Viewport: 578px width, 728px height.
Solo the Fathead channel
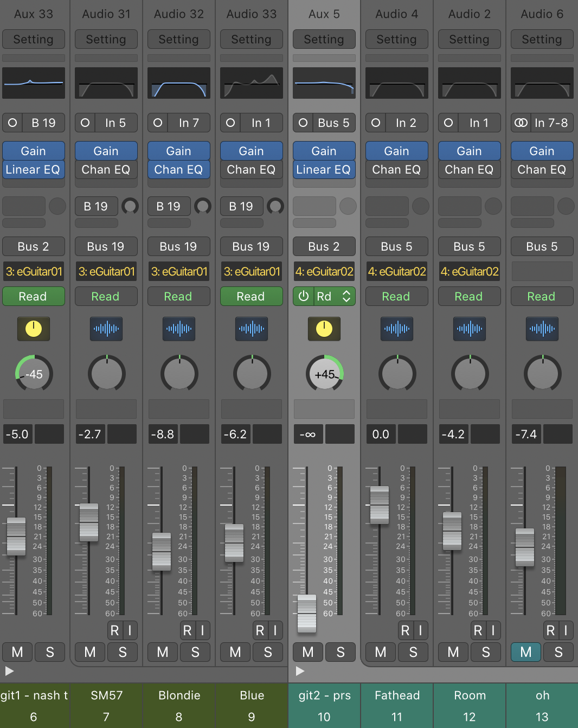tap(413, 652)
